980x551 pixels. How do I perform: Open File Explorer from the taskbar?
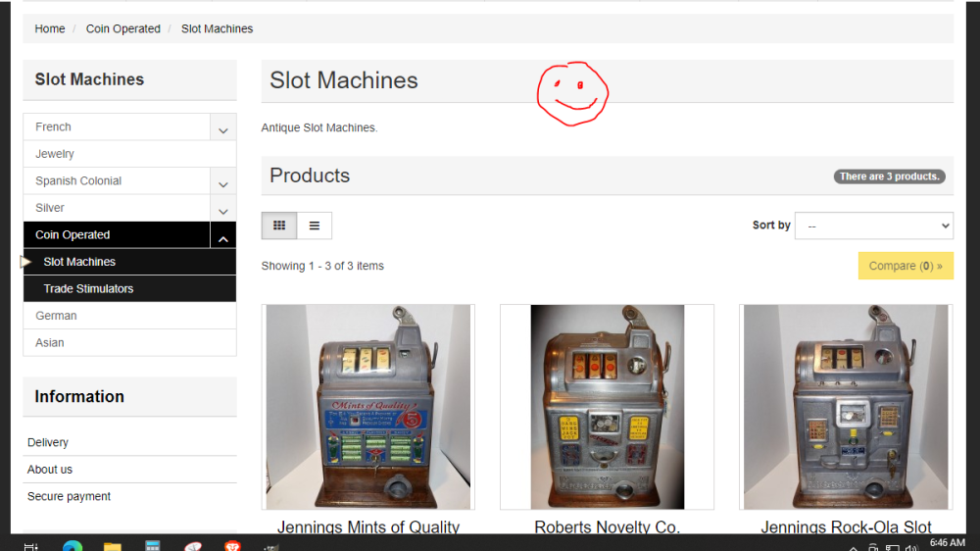(x=112, y=545)
